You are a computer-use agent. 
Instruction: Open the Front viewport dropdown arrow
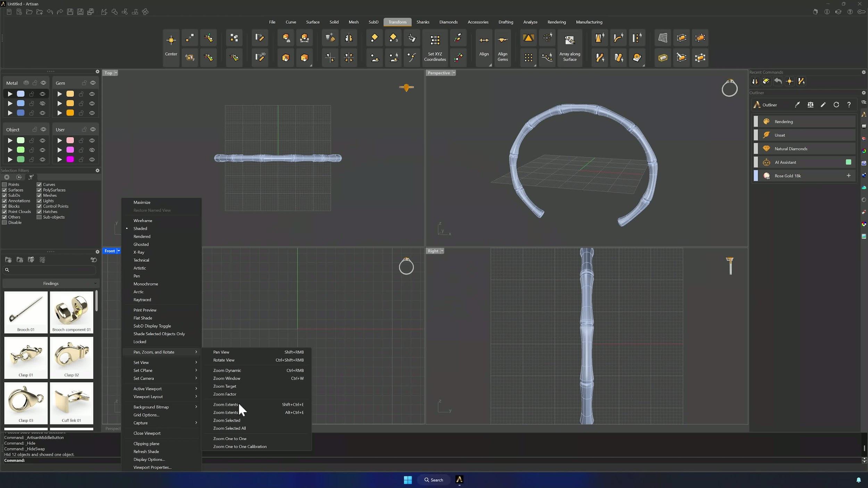pyautogui.click(x=118, y=251)
